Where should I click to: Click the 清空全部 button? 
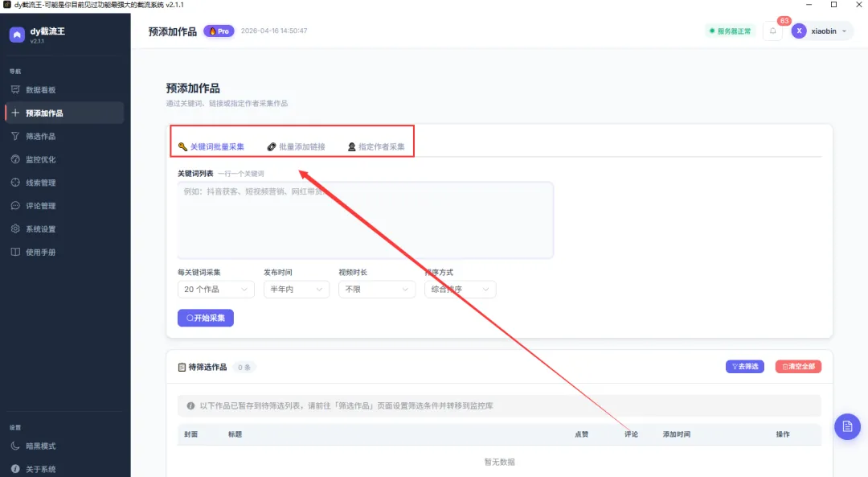point(798,367)
